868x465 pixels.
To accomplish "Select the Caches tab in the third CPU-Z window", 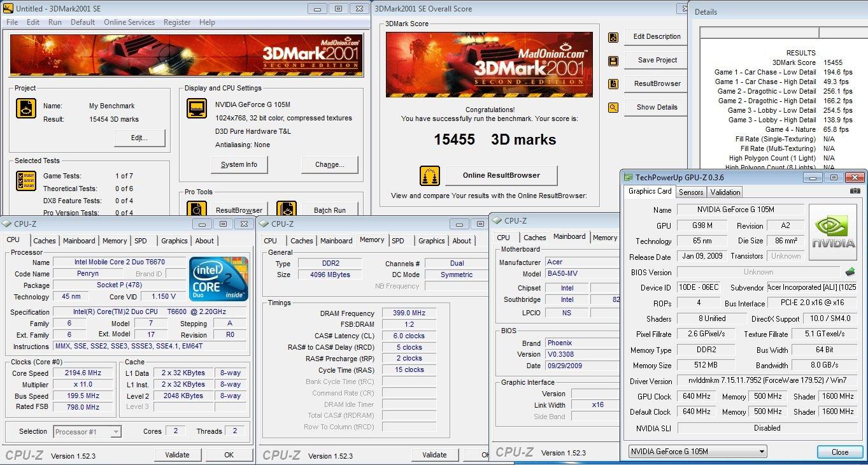I will [535, 238].
